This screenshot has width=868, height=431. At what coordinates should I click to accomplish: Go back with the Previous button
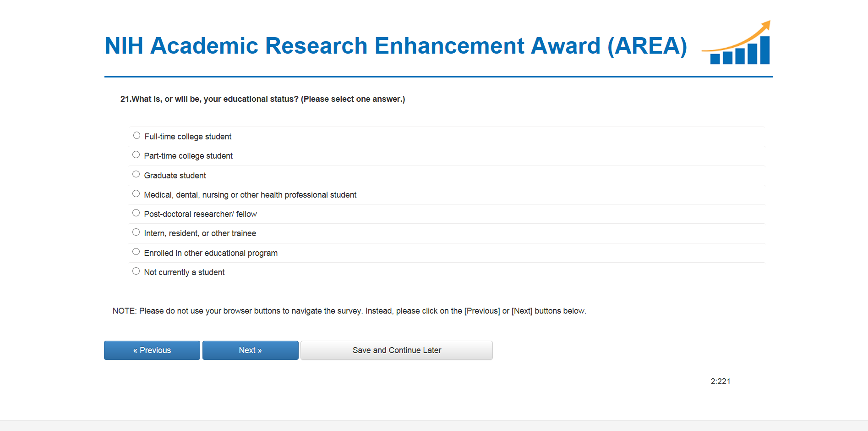coord(152,350)
